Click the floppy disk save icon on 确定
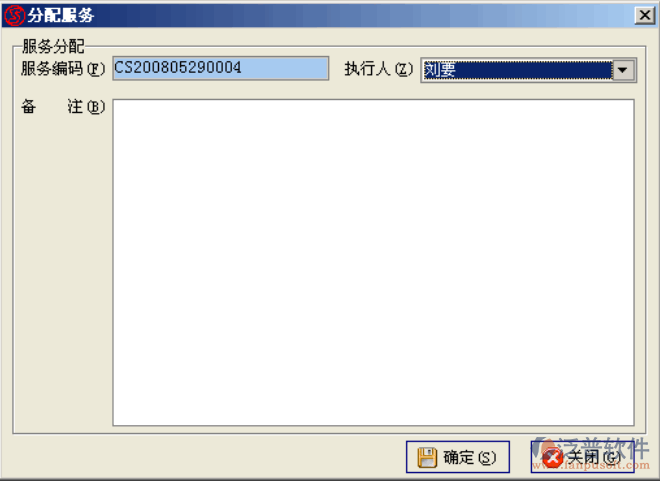This screenshot has height=481, width=660. click(427, 457)
